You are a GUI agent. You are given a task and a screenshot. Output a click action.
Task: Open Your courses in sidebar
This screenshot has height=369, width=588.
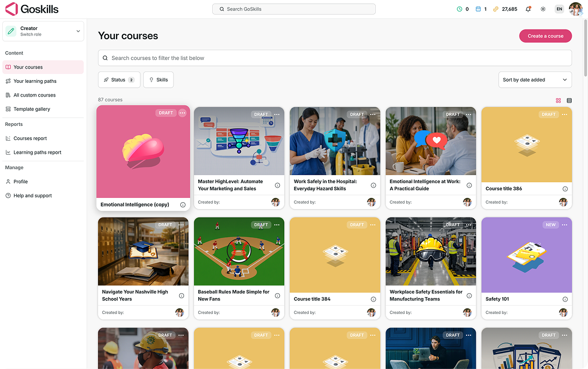click(43, 67)
